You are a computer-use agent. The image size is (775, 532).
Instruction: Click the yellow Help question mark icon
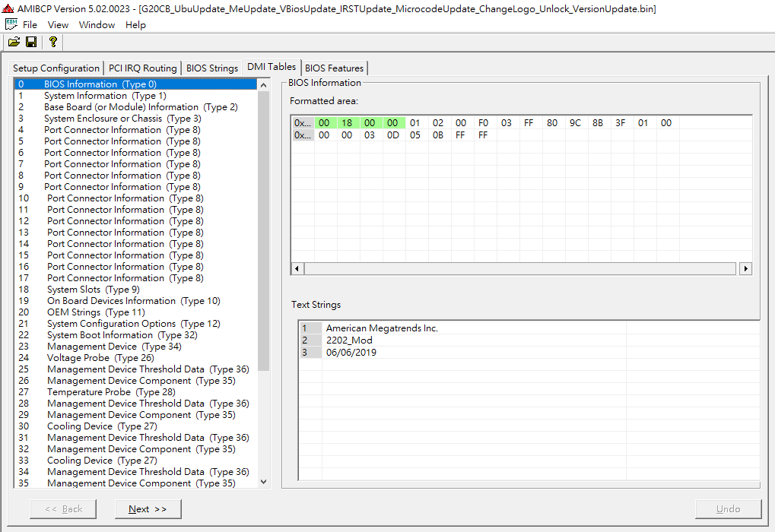pyautogui.click(x=53, y=42)
